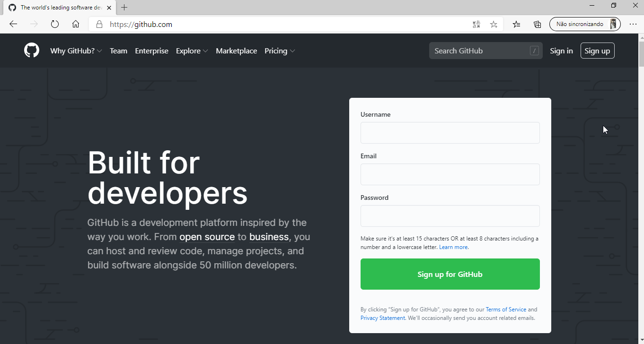Open the Team menu item
The image size is (644, 344).
tap(118, 51)
